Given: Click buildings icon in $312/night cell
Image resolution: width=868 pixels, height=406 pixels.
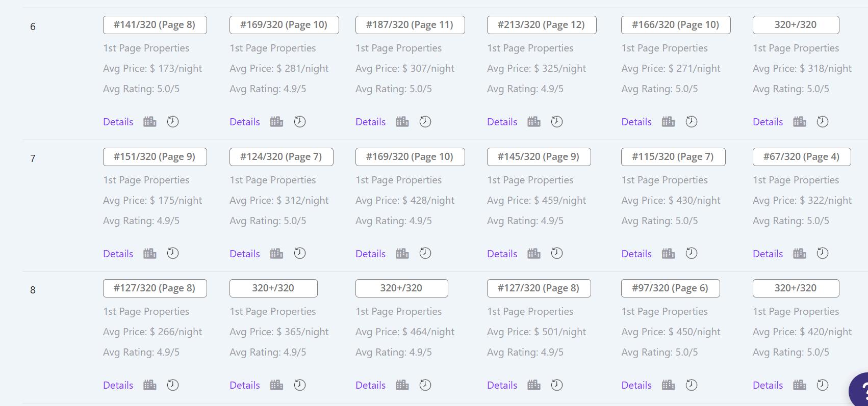Looking at the screenshot, I should click(x=276, y=254).
